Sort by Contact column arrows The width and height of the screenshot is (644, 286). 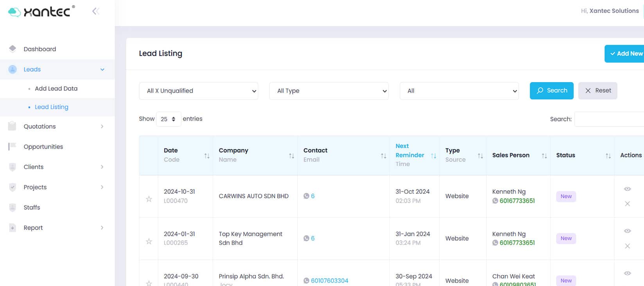(383, 156)
